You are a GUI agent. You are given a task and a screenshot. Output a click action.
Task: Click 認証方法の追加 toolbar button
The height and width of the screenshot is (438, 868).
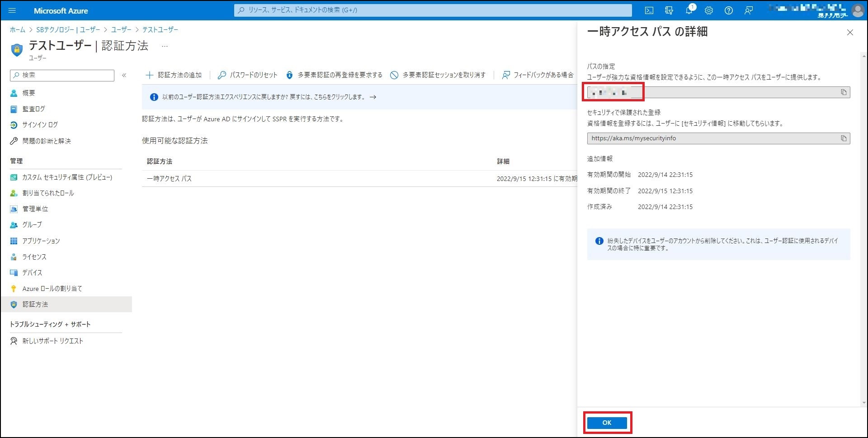(174, 75)
